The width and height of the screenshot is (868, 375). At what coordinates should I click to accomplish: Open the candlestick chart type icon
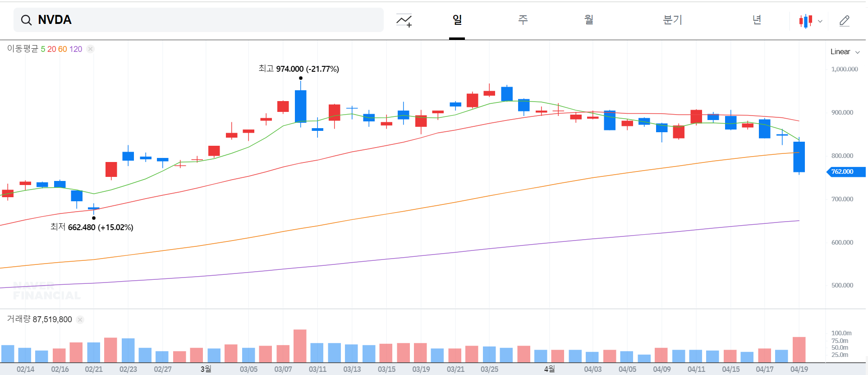point(806,21)
